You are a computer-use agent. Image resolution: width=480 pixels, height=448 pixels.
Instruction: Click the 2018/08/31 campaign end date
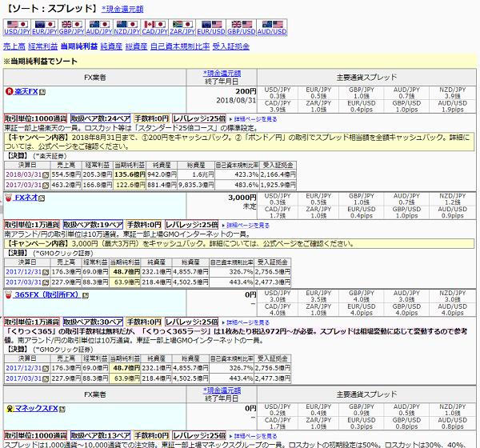[x=236, y=101]
